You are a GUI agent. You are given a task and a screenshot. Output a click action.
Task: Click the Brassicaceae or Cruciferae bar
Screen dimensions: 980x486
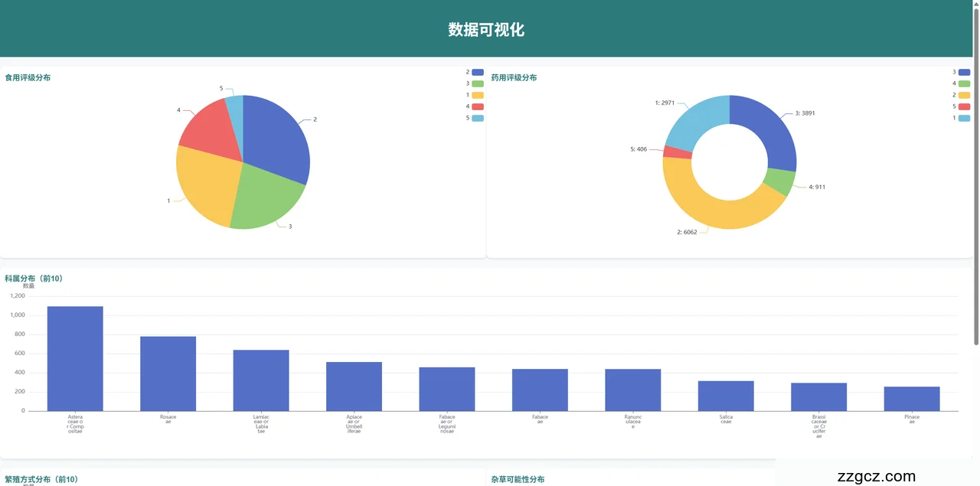[818, 396]
